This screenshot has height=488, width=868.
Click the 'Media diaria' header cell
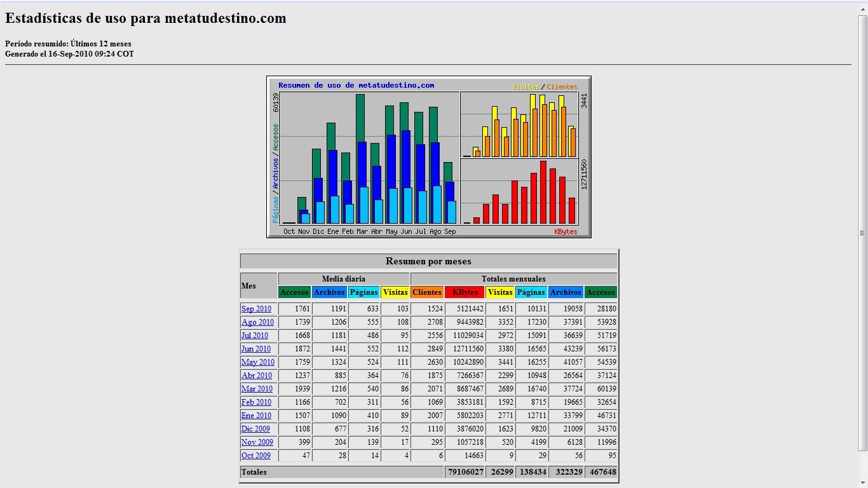click(344, 279)
